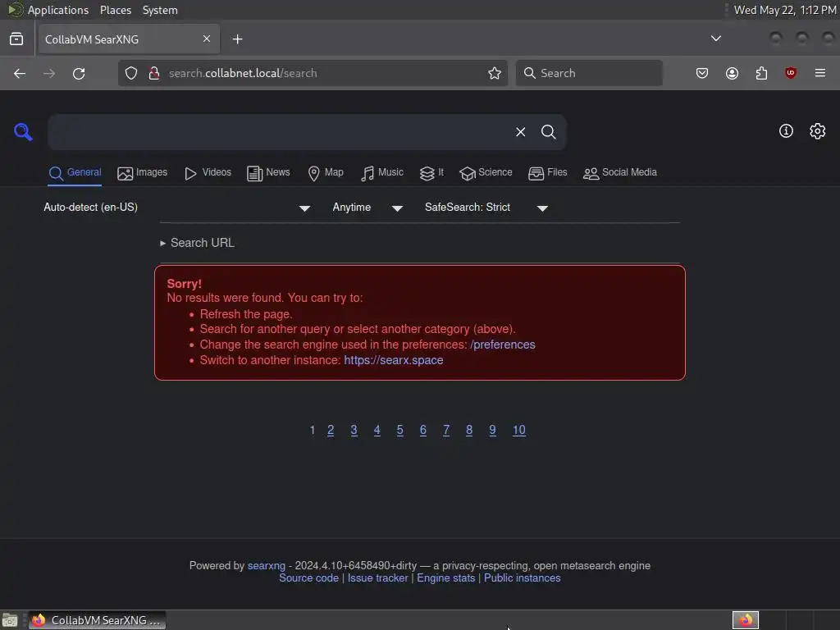Click the Firefox Search box
The image size is (840, 630).
click(x=589, y=73)
